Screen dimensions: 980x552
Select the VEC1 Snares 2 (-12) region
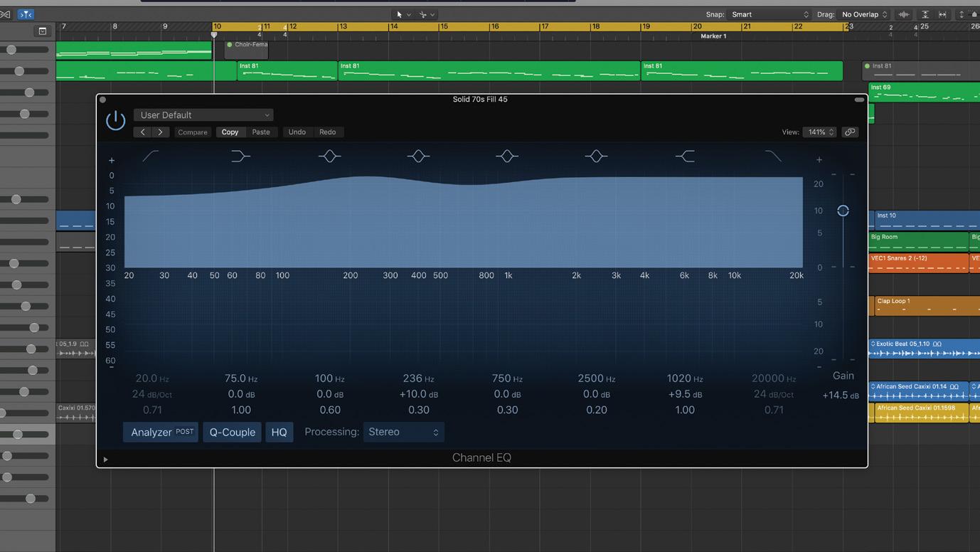point(918,263)
